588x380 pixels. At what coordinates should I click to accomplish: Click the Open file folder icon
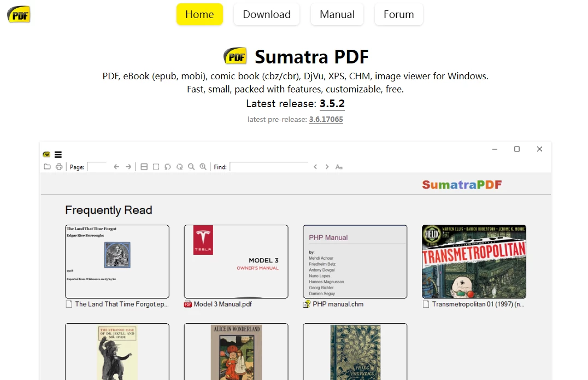47,167
